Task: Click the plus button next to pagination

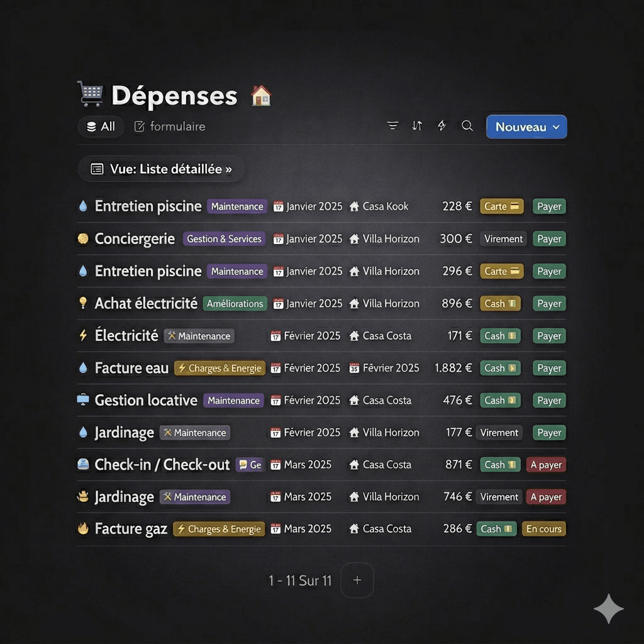Action: (x=357, y=580)
